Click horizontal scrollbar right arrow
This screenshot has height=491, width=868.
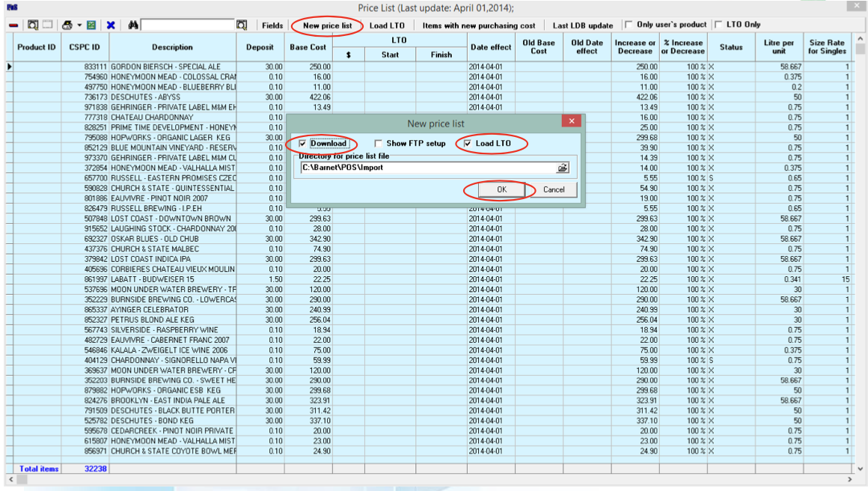point(850,479)
